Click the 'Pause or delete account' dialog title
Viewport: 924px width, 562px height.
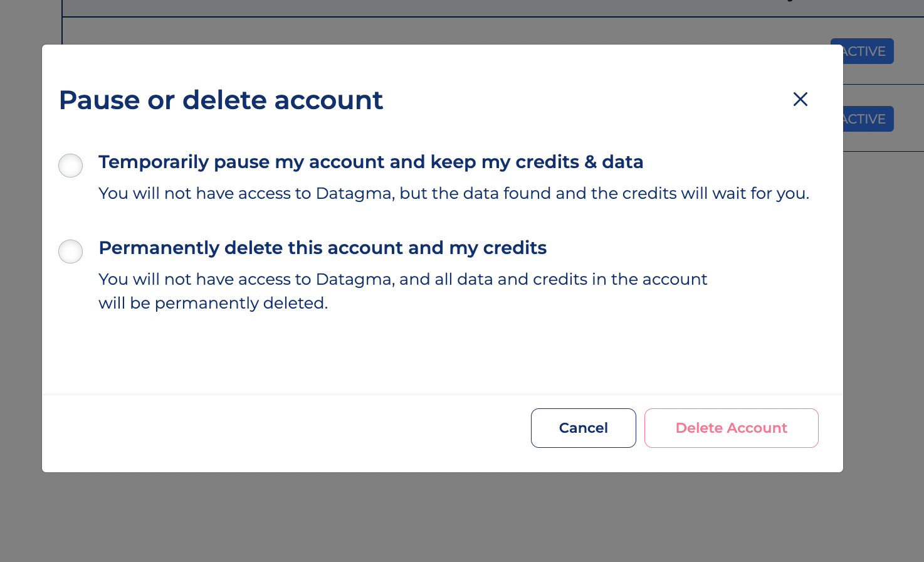[221, 100]
